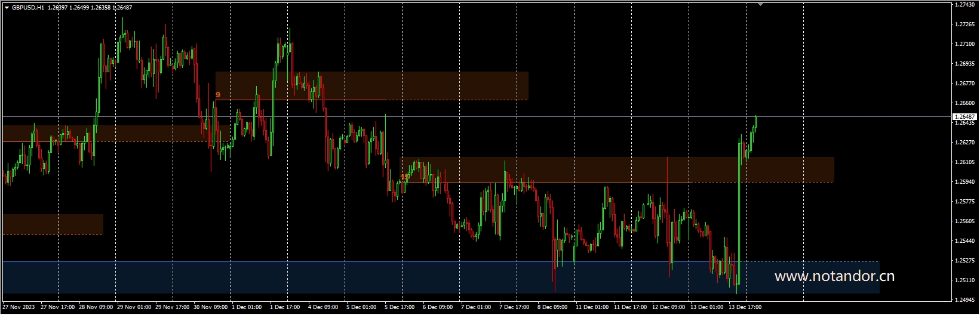Click the 1.26270 price scale label
Image resolution: width=980 pixels, height=315 pixels.
pyautogui.click(x=965, y=143)
